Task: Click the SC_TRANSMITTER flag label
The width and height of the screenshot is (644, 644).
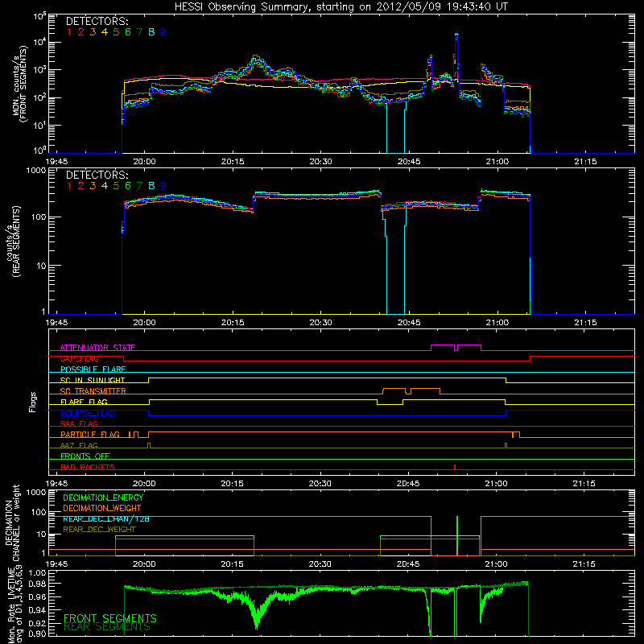Action: (x=93, y=391)
